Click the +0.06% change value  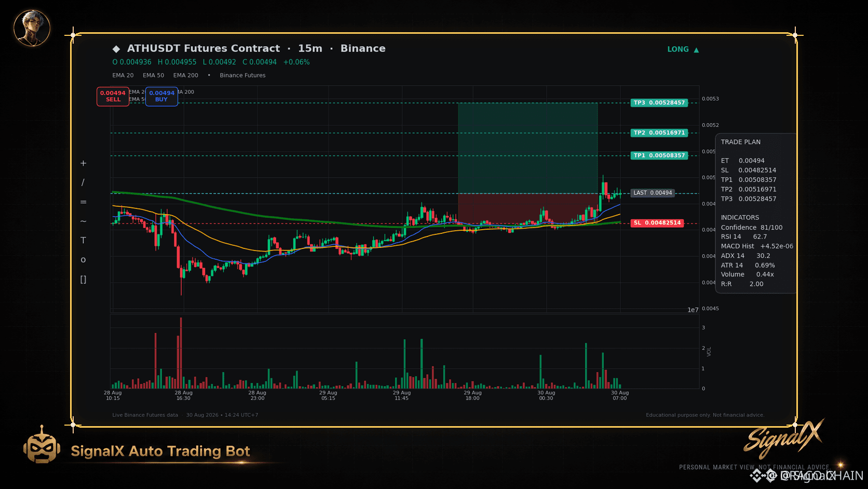point(296,62)
